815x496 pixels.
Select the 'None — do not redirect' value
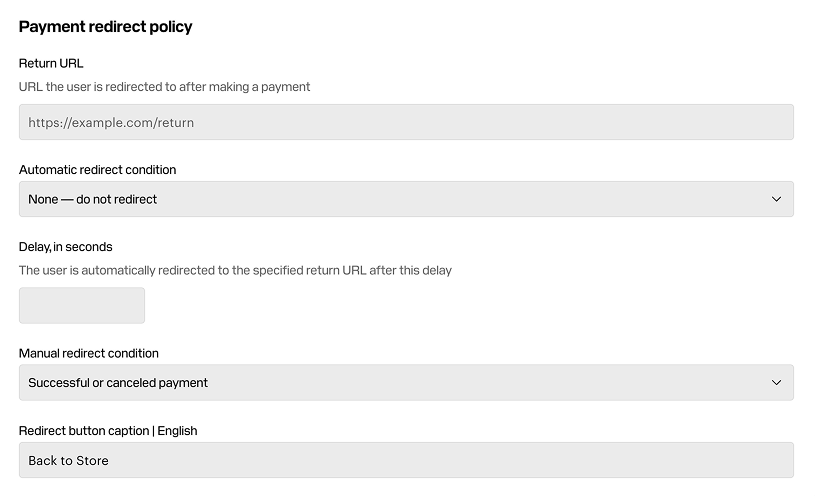pyautogui.click(x=93, y=199)
